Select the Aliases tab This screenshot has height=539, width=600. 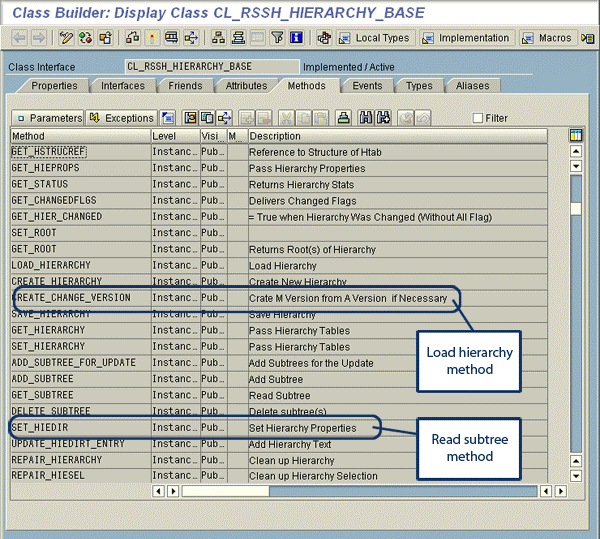point(472,86)
